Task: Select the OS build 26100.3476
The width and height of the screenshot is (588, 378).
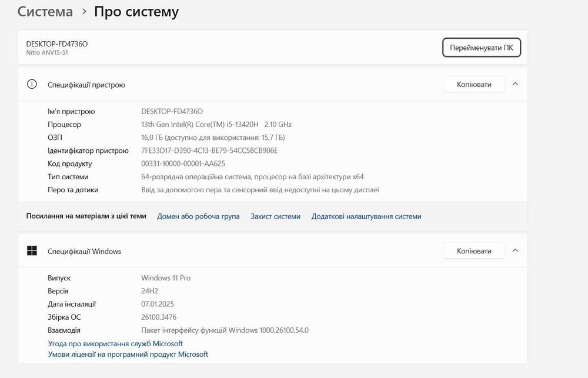Action: (x=159, y=317)
